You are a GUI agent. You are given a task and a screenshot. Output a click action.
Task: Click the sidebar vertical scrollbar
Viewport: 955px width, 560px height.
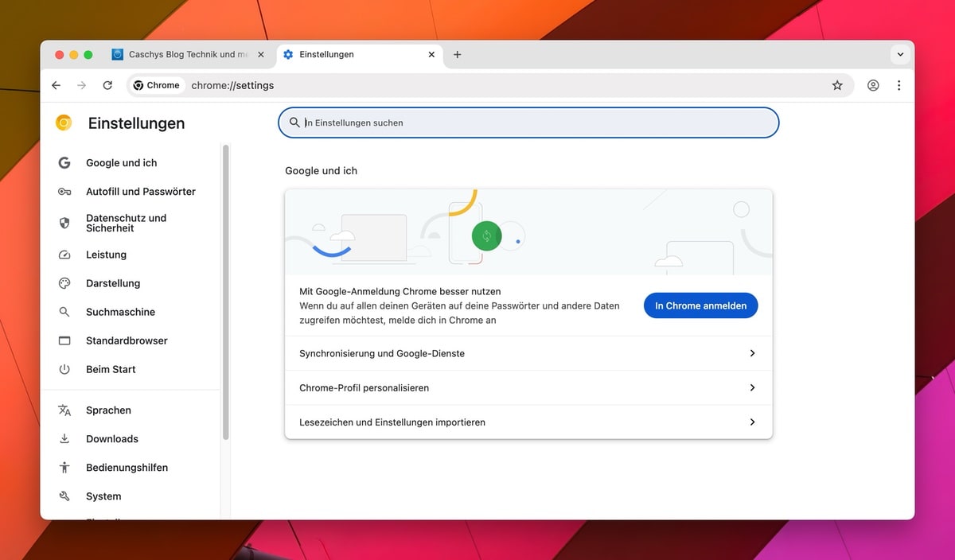pyautogui.click(x=226, y=291)
